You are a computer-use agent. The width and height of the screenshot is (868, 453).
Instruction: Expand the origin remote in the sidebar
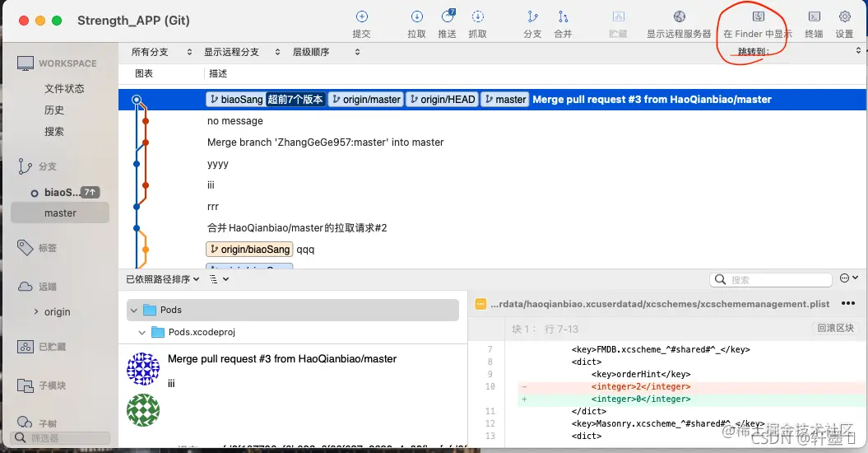[36, 311]
